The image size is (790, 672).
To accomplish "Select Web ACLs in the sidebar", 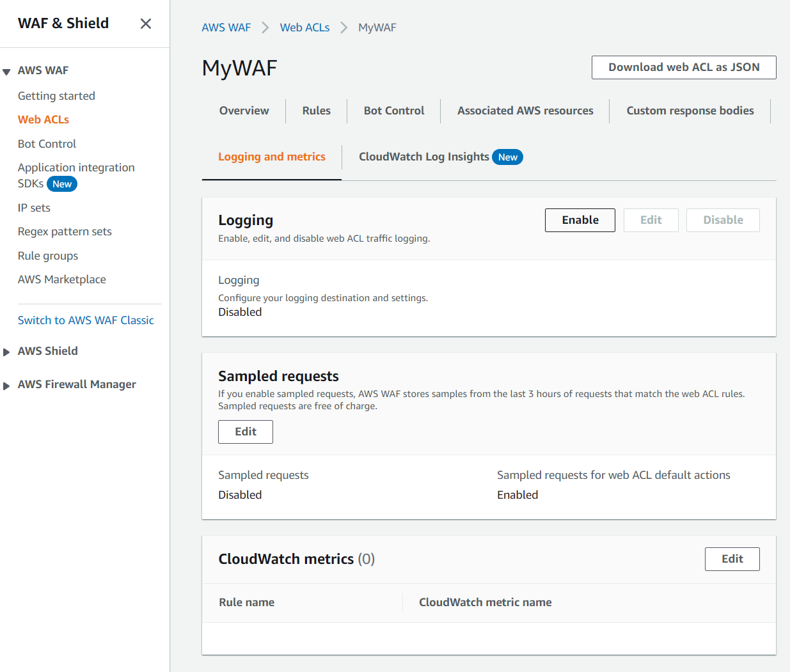I will click(x=43, y=120).
